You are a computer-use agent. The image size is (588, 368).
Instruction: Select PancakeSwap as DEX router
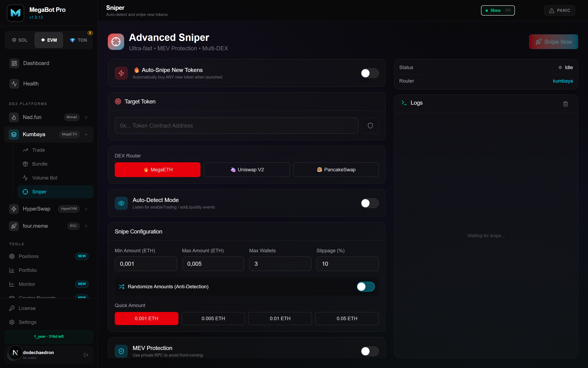click(x=336, y=170)
